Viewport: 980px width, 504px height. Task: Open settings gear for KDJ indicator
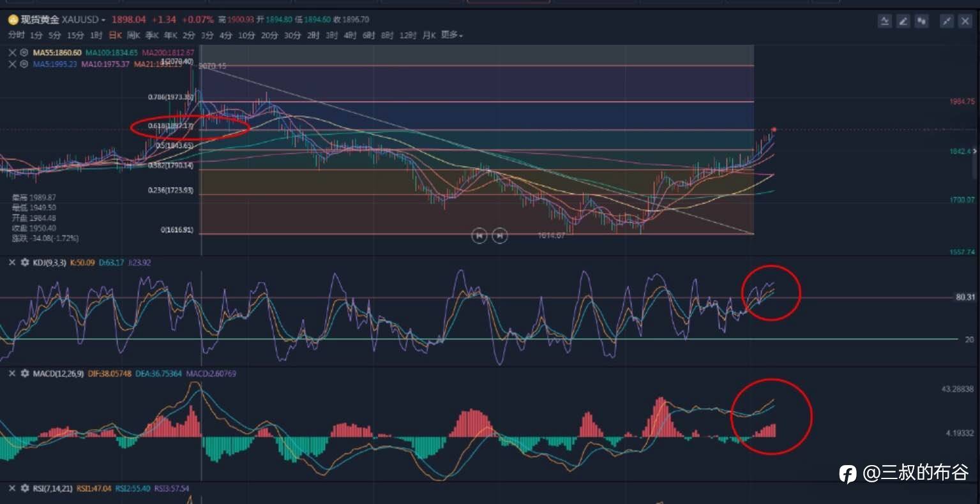coord(25,262)
